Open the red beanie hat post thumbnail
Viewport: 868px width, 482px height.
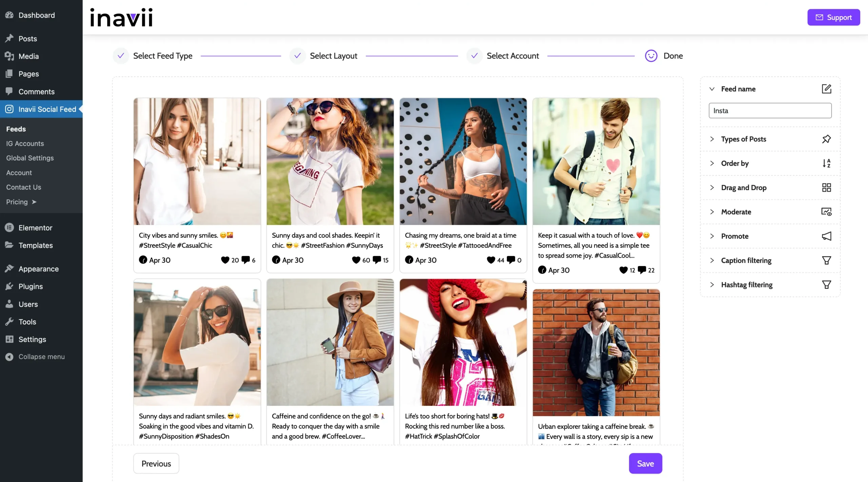[x=463, y=342]
